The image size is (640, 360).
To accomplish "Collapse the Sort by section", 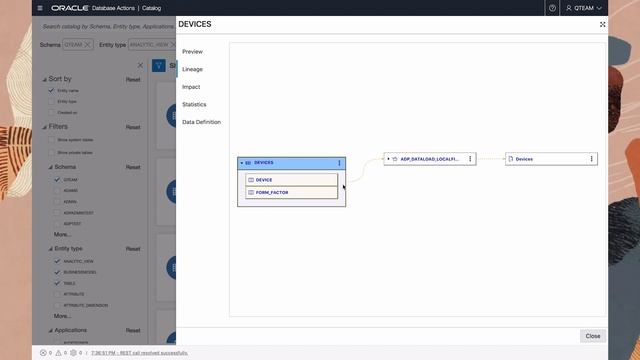I will 44,79.
